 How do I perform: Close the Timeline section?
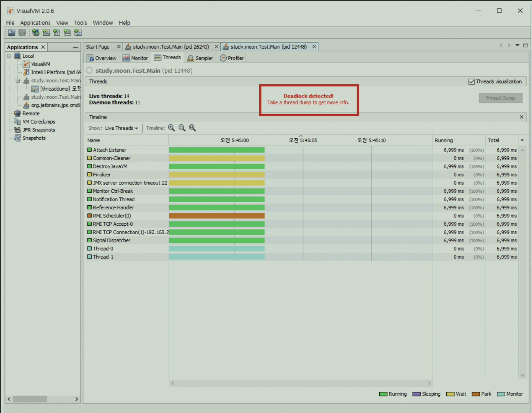521,117
